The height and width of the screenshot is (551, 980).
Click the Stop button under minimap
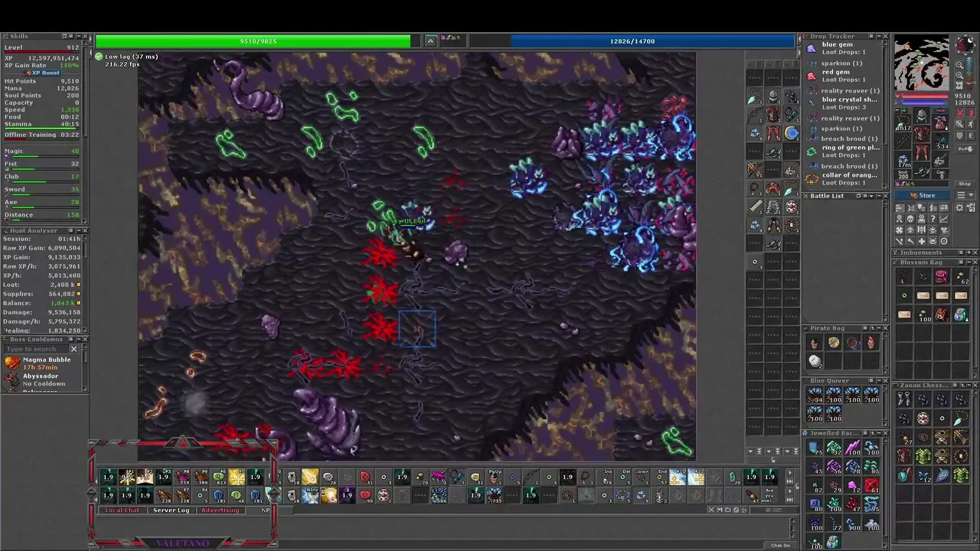click(x=965, y=184)
